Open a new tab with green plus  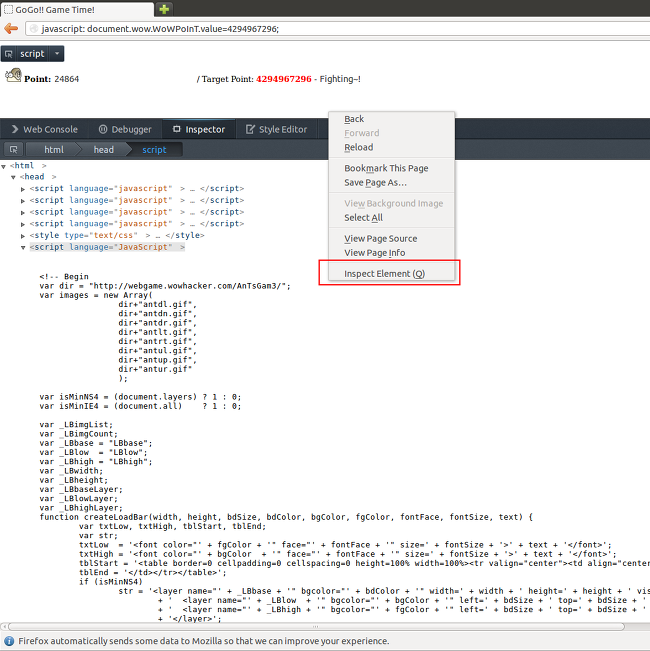(x=164, y=9)
